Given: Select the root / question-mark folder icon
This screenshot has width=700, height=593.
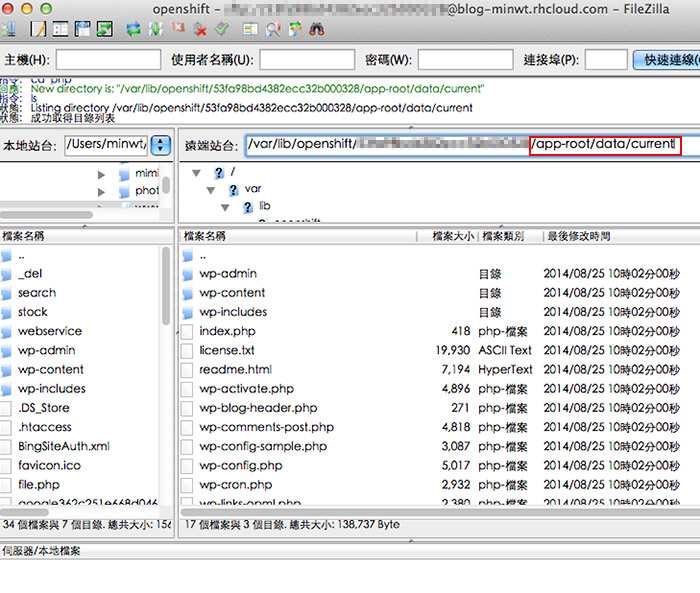Looking at the screenshot, I should [218, 172].
